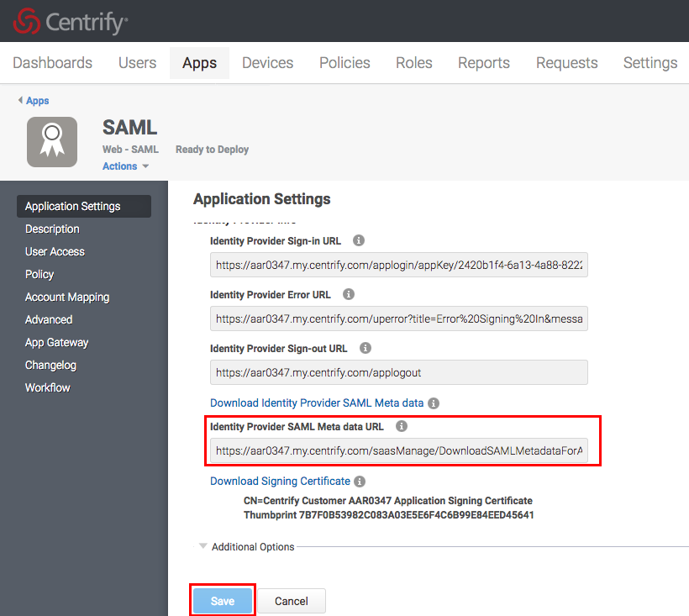Click the Web - SAML type text
689x616 pixels.
[130, 150]
